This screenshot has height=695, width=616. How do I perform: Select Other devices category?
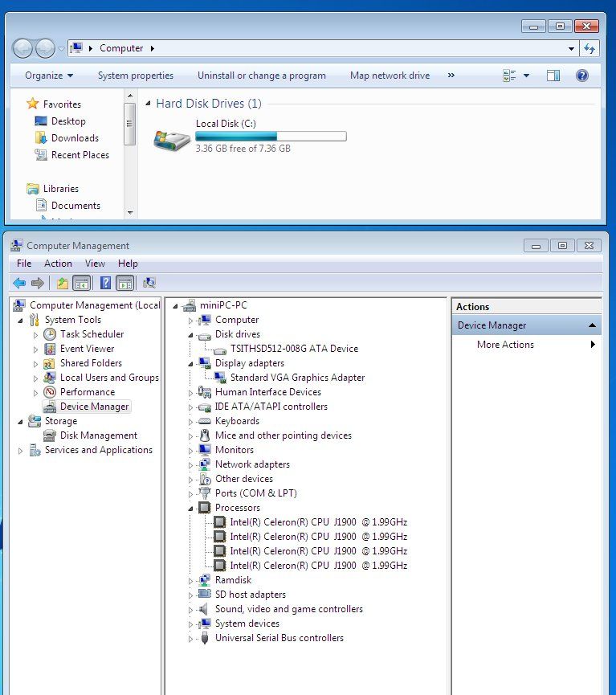243,479
